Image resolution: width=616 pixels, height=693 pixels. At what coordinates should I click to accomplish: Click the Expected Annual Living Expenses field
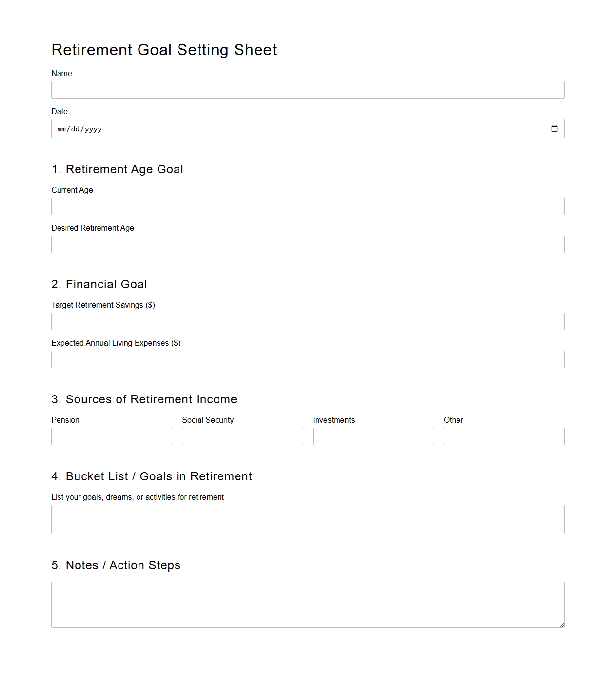coord(307,359)
